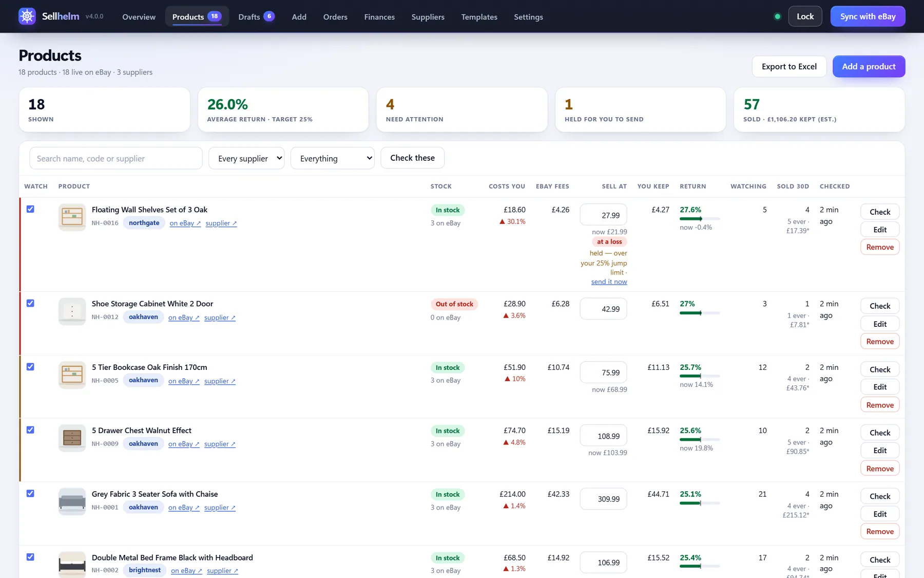924x578 pixels.
Task: Open supplier link for Floating Wall Shelves
Action: 221,223
